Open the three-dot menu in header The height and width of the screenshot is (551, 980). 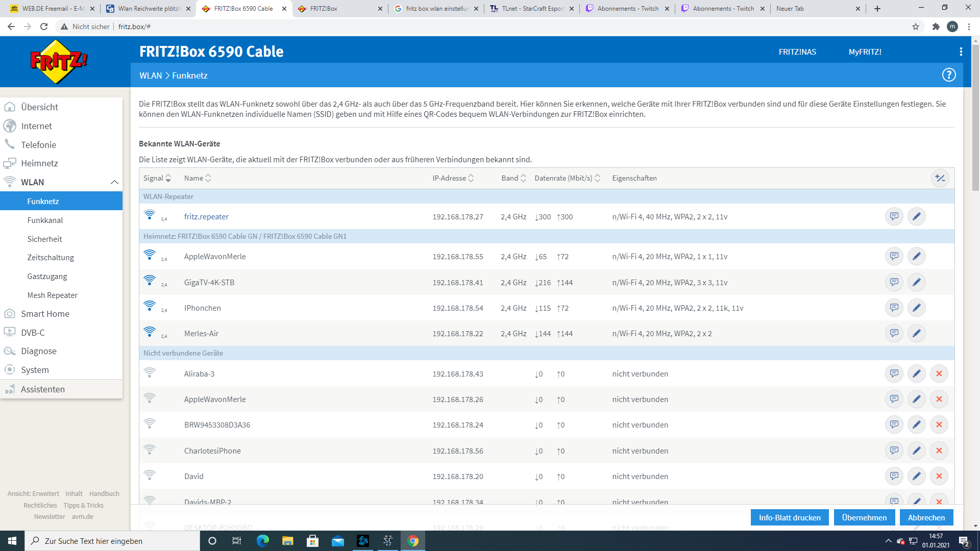pyautogui.click(x=961, y=52)
